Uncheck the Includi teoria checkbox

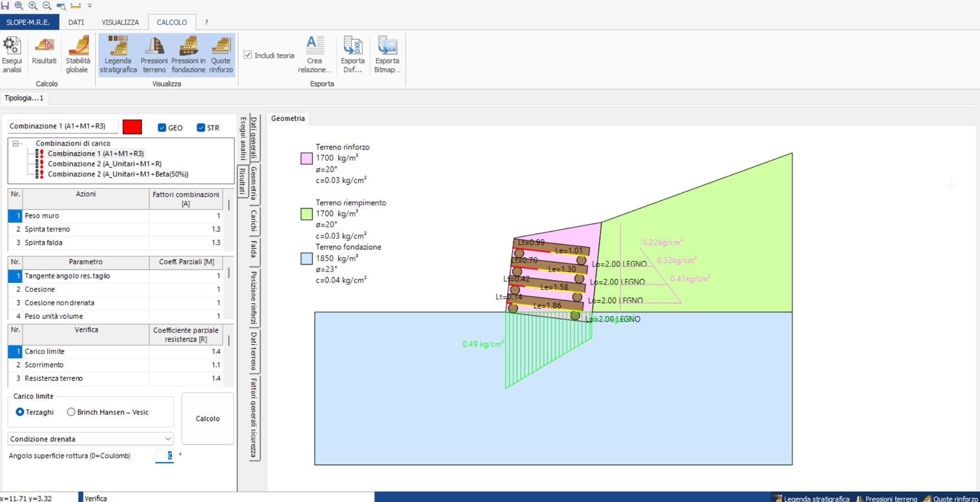point(248,55)
